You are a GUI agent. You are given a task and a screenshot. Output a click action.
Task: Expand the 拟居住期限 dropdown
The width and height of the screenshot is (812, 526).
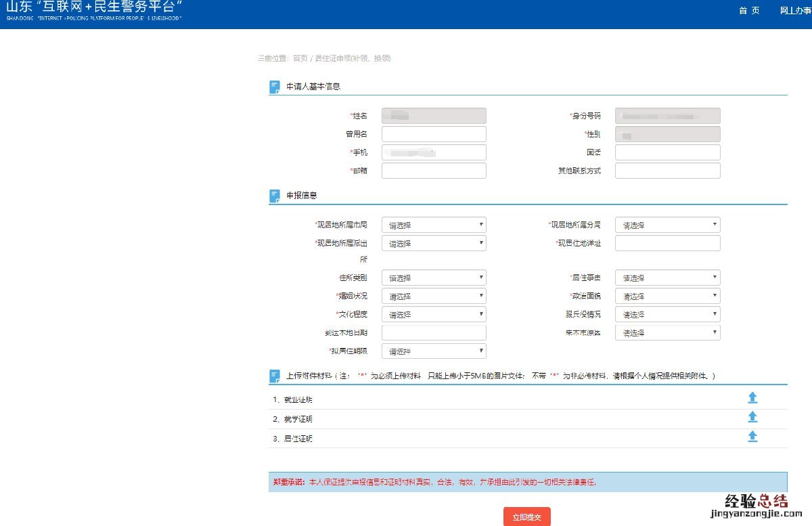coord(434,351)
